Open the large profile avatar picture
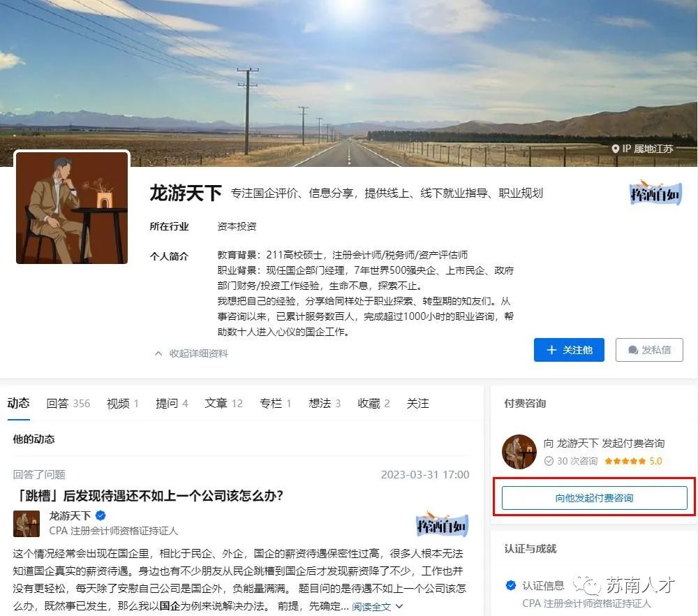 (x=72, y=208)
